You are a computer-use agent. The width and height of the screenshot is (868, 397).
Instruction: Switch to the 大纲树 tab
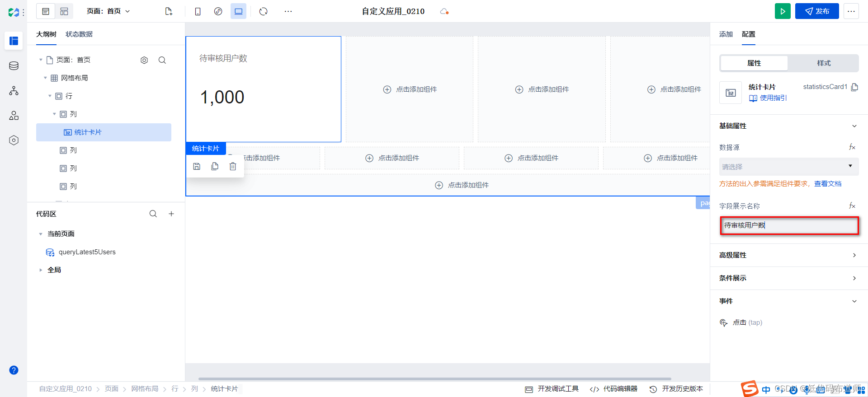point(46,34)
